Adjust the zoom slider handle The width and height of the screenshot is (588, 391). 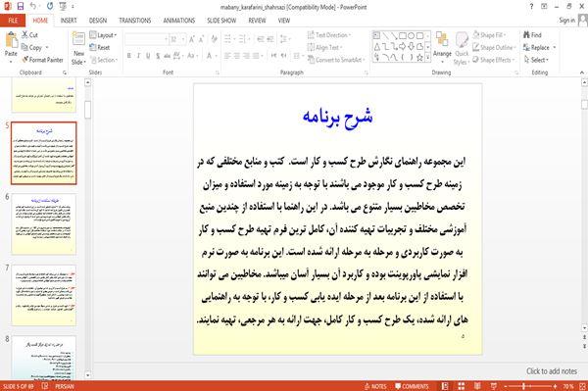coord(523,386)
